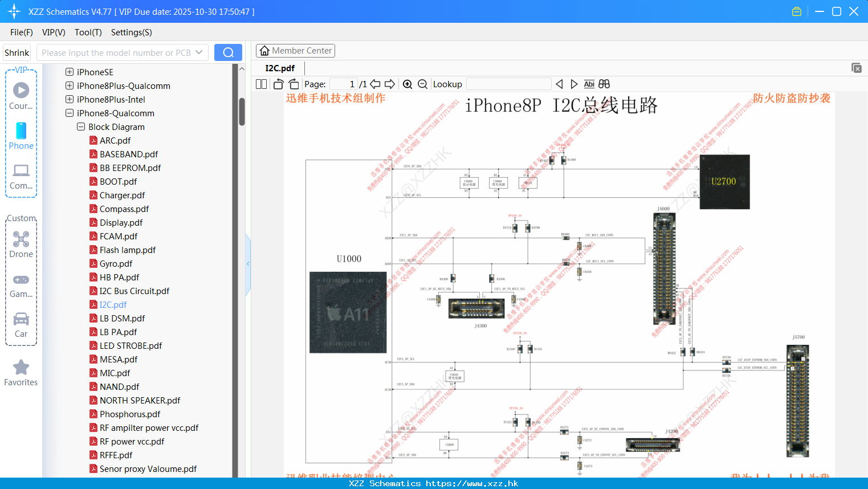Click the search magnifier button
Image resolution: width=868 pixels, height=489 pixels.
(228, 52)
